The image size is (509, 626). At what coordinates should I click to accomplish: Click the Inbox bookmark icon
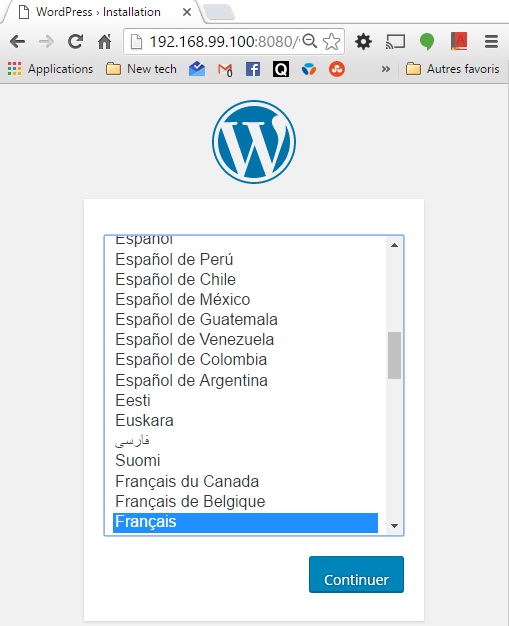[197, 69]
